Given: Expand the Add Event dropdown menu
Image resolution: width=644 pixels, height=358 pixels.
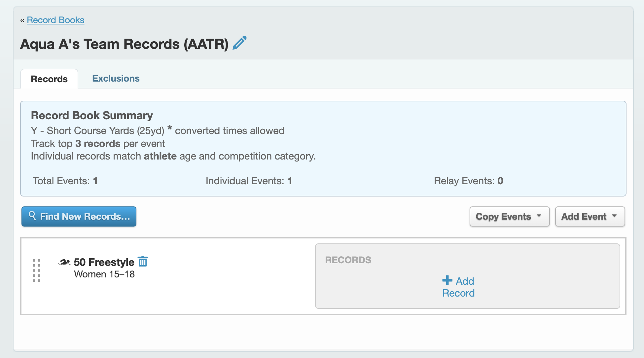Looking at the screenshot, I should tap(584, 217).
